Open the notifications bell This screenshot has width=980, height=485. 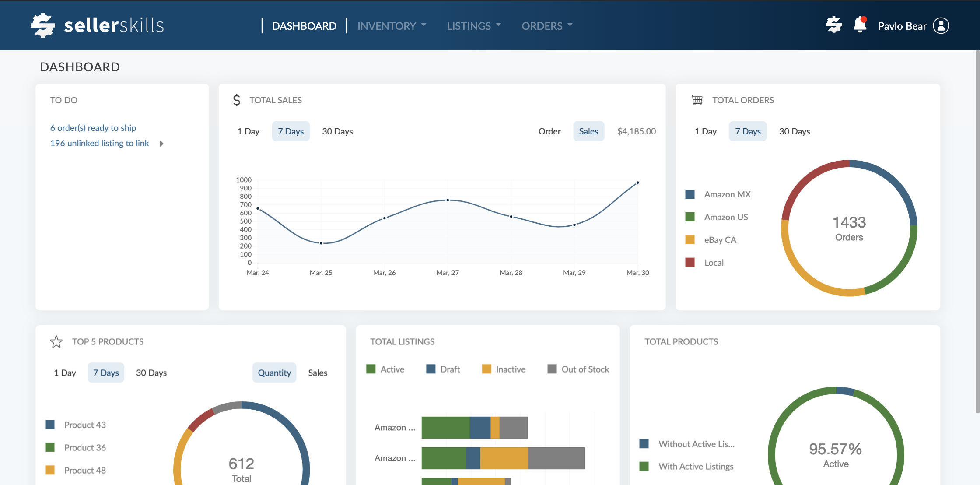(x=860, y=25)
